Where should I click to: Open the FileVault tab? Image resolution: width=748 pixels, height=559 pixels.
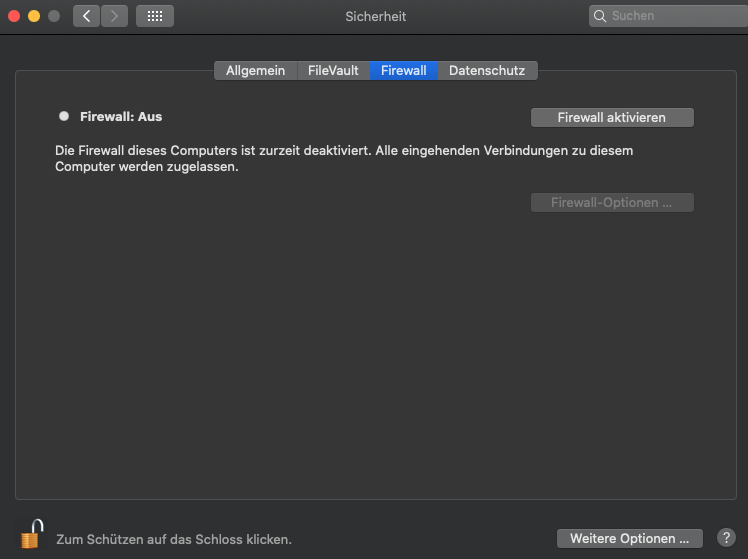point(333,70)
